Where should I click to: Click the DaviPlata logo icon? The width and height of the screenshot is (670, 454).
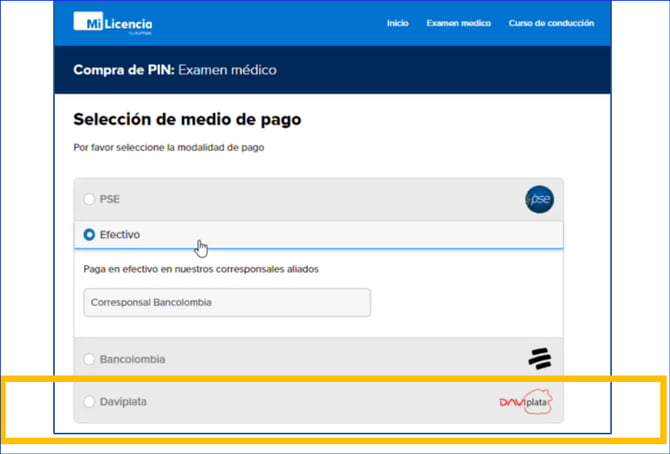(526, 401)
